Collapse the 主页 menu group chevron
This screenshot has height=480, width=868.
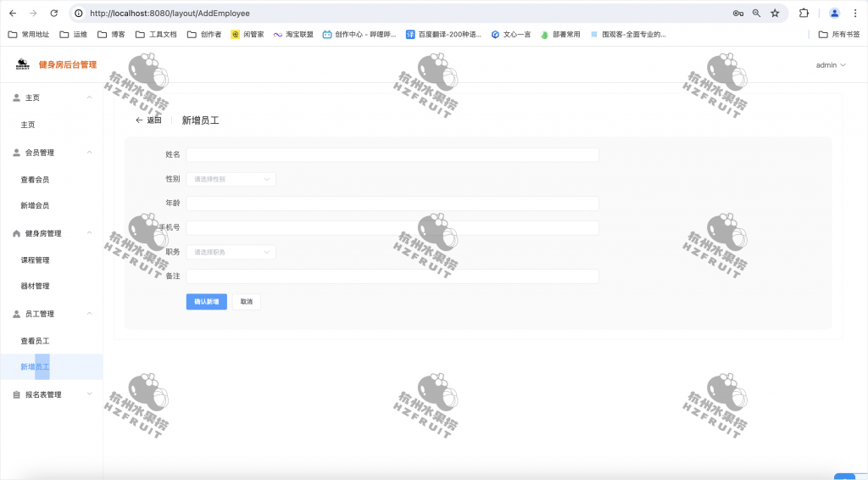pyautogui.click(x=89, y=98)
